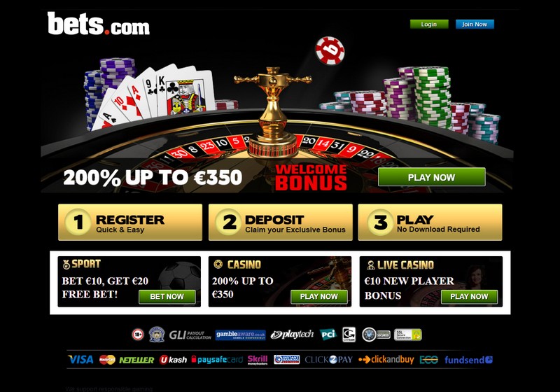The height and width of the screenshot is (392, 560).
Task: Click the paysafecard logo
Action: click(x=217, y=360)
